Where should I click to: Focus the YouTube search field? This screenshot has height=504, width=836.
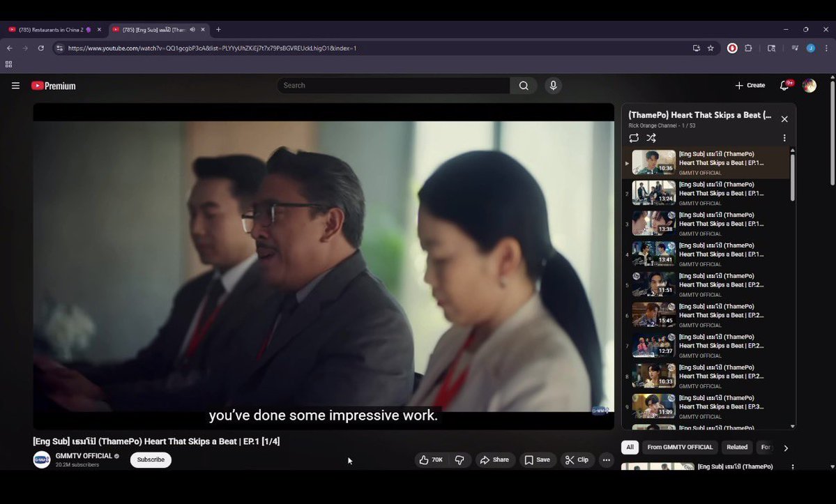[x=393, y=86]
